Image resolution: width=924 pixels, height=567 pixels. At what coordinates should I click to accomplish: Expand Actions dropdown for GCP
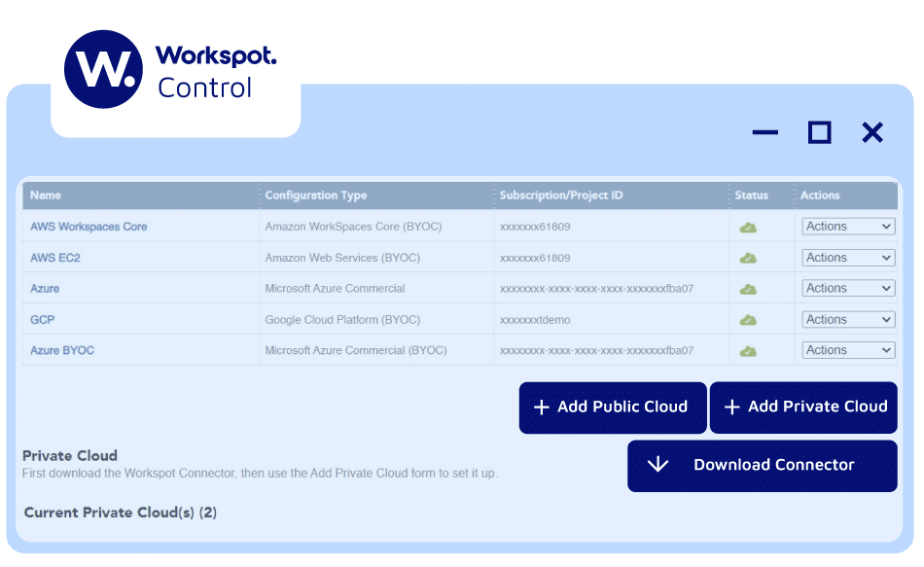click(848, 319)
